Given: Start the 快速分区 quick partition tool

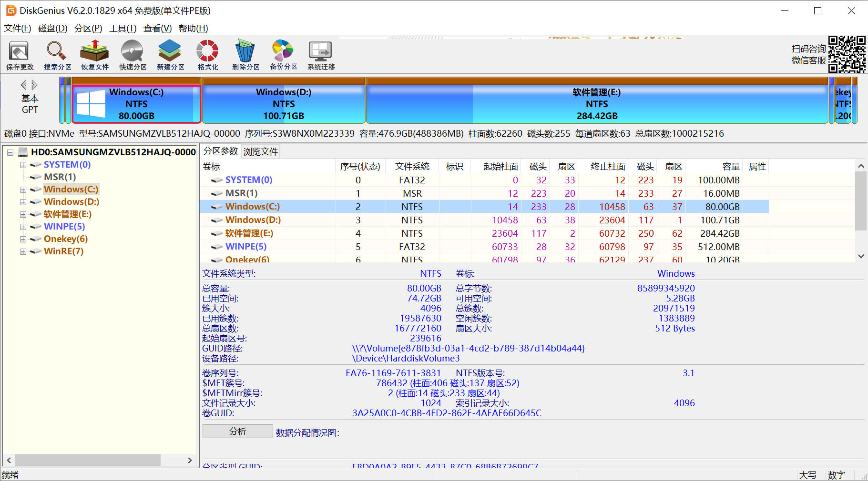Looking at the screenshot, I should click(133, 55).
